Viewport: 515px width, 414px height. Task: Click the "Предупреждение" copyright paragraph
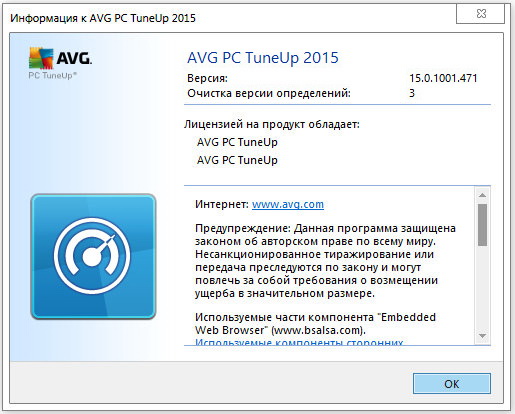(325, 261)
